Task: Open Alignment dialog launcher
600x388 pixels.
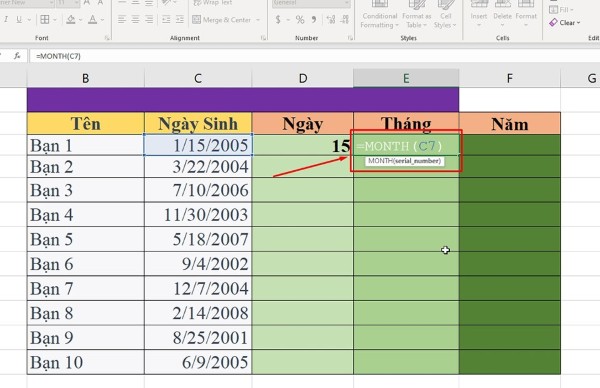Action: tap(263, 38)
